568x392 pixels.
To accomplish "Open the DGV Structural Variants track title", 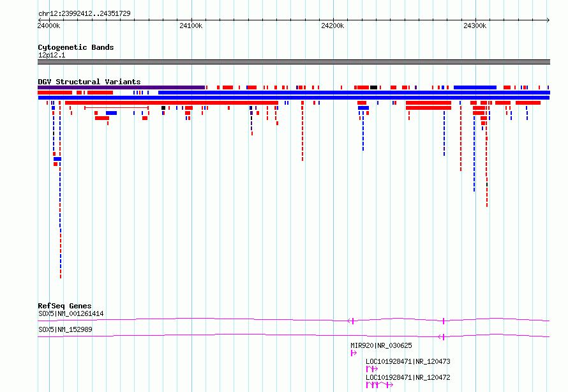I will coord(89,82).
